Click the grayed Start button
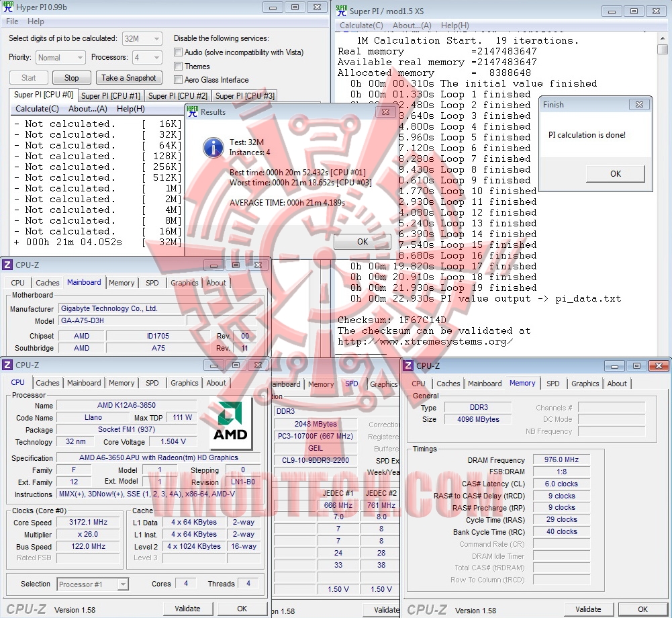672x618 pixels. pyautogui.click(x=28, y=78)
